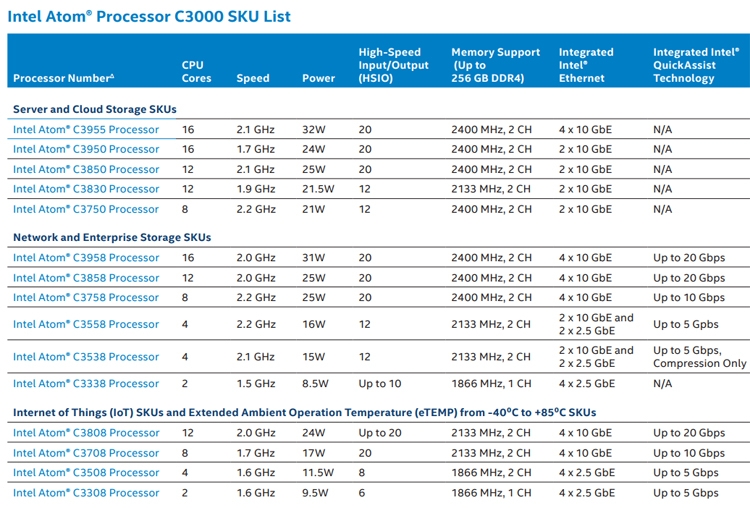The image size is (750, 508).
Task: Click the Up to 20 HSIO value for C3808
Action: click(x=380, y=433)
